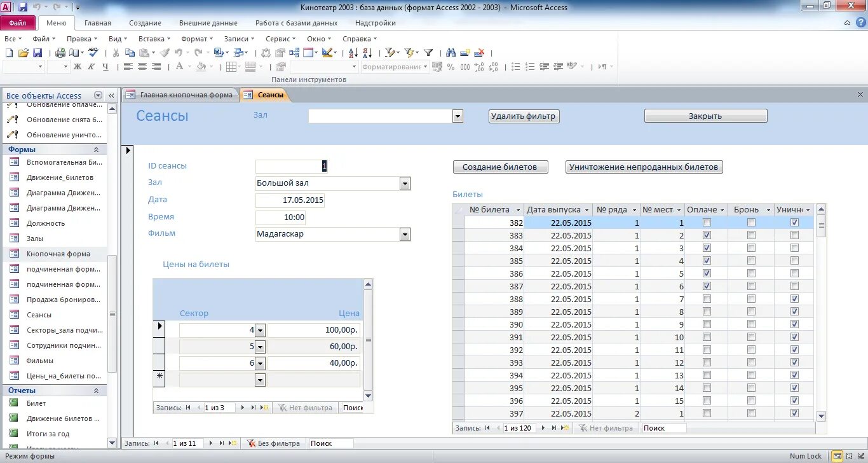
Task: Open Дата выпуска column filter arrow
Action: [x=587, y=210]
